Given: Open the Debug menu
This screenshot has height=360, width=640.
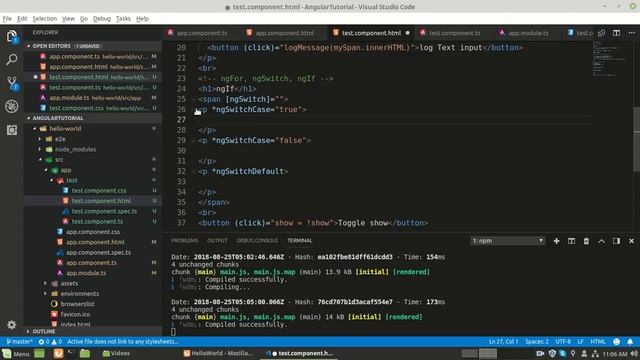Looking at the screenshot, I should tap(102, 19).
